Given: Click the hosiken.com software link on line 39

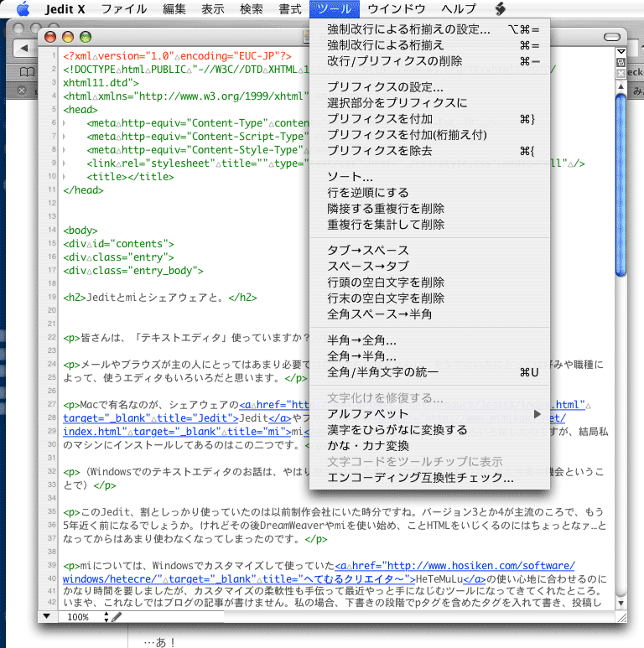Looking at the screenshot, I should [455, 565].
